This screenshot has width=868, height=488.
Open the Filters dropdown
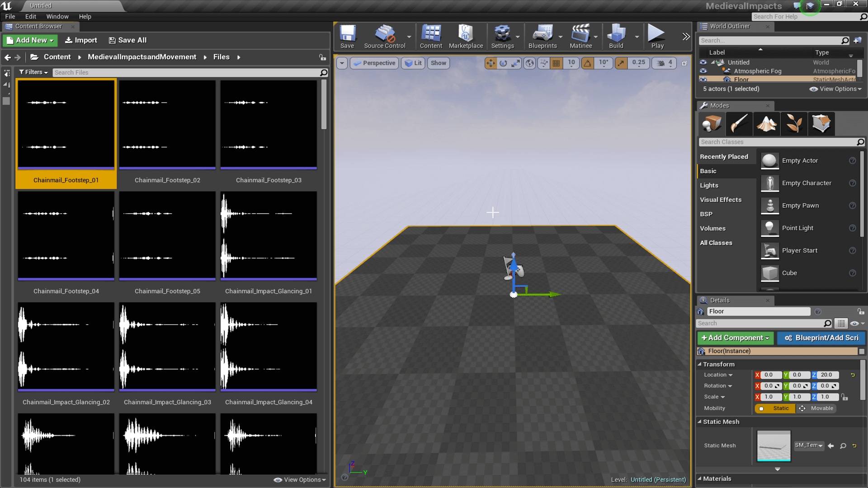[33, 72]
